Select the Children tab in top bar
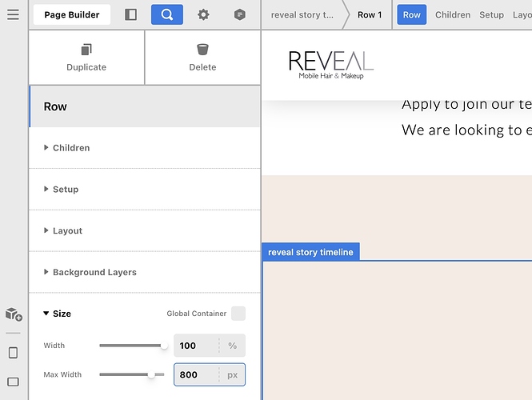Image resolution: width=532 pixels, height=400 pixels. [x=453, y=14]
